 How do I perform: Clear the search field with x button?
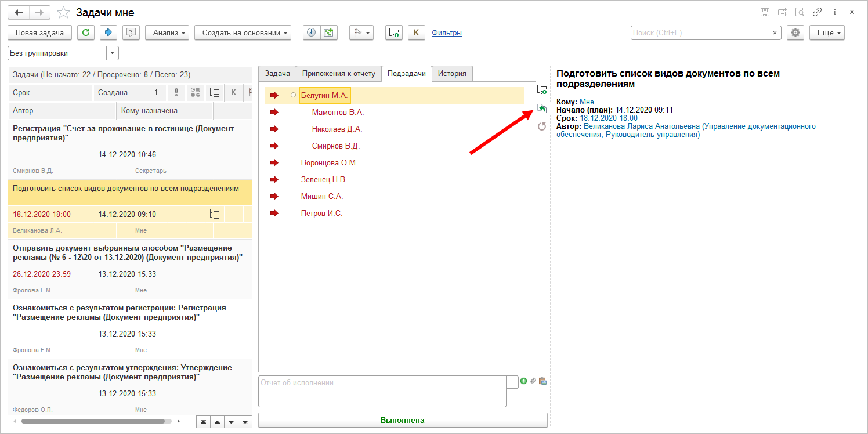point(775,33)
